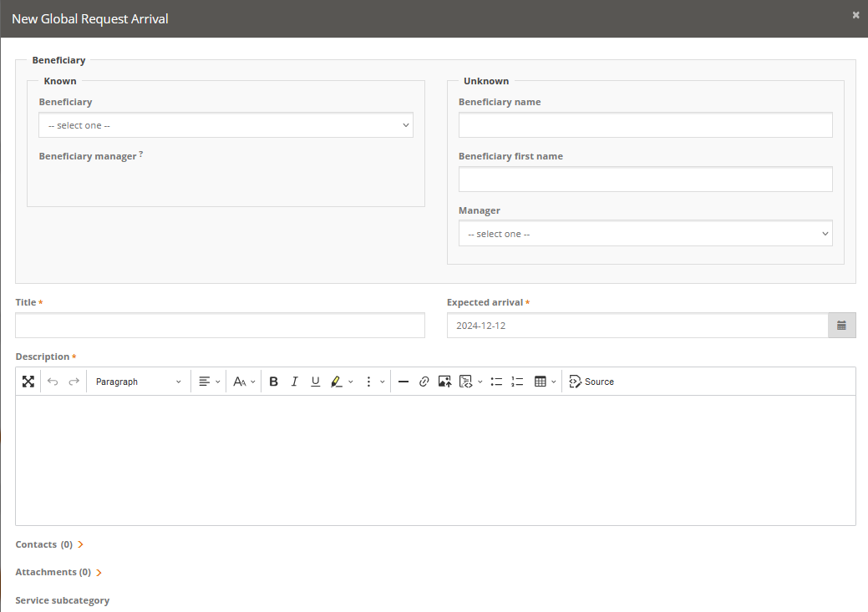Maximize the description editor to fullscreen
This screenshot has width=868, height=612.
(x=28, y=382)
